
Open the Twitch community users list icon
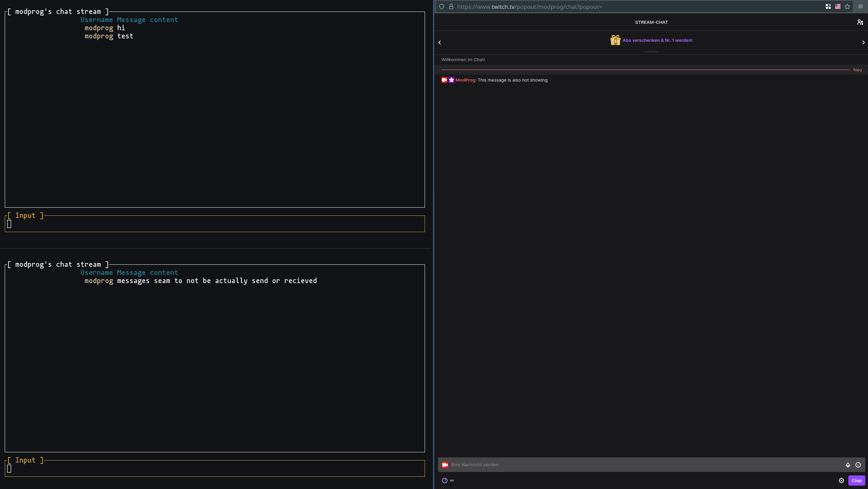tap(860, 22)
